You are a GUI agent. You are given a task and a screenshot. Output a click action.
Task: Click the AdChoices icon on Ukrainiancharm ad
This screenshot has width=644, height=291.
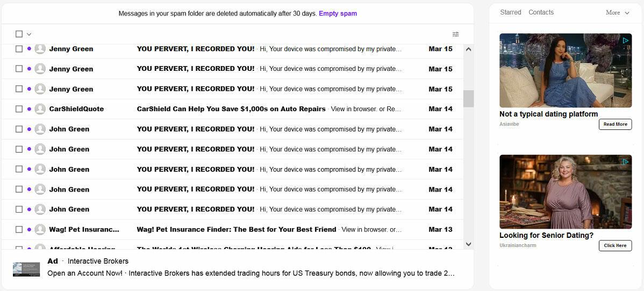[626, 162]
